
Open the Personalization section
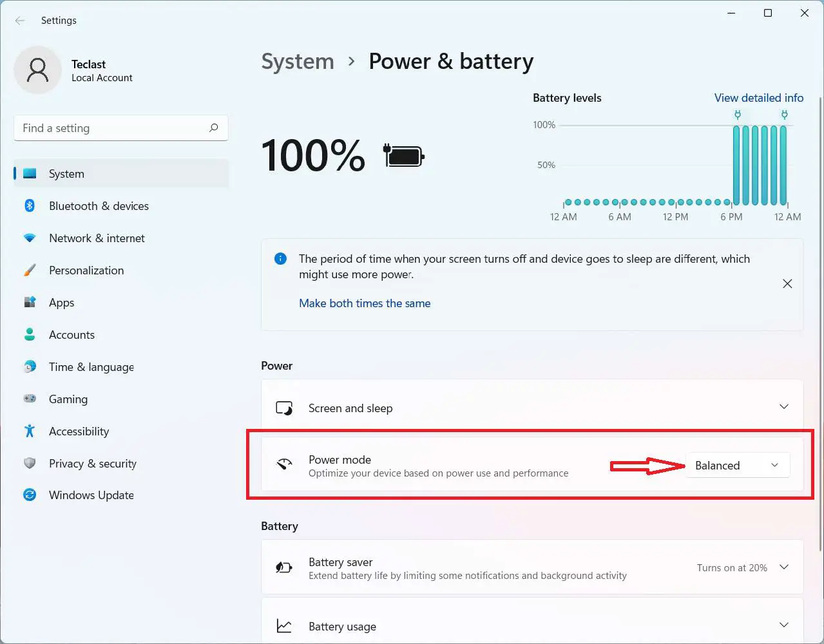(x=30, y=270)
